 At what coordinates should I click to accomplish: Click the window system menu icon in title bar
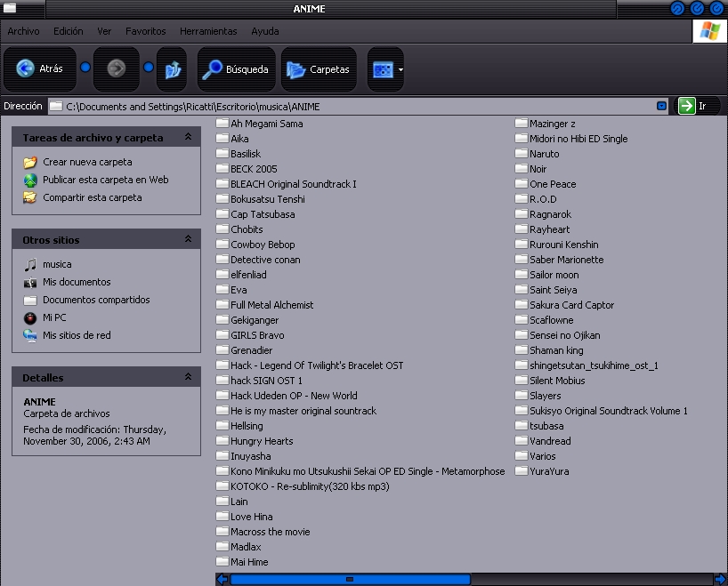9,8
